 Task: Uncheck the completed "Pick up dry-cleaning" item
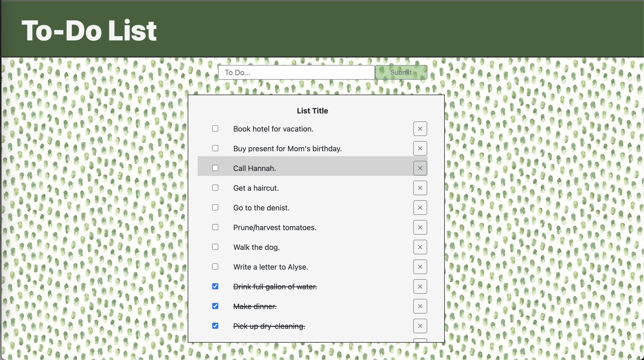coord(215,326)
